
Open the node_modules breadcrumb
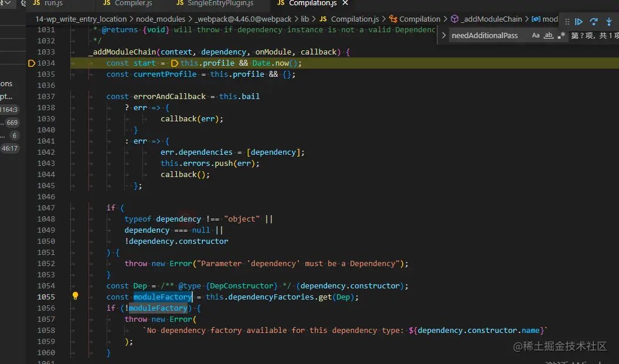(x=160, y=19)
